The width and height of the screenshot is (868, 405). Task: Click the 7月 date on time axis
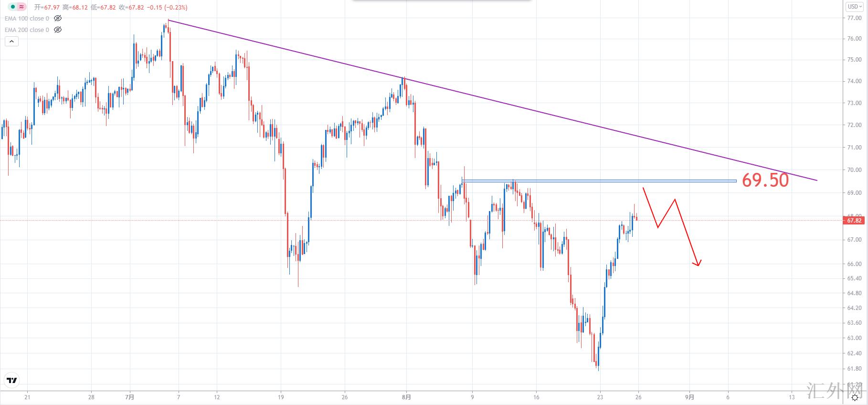tap(129, 397)
